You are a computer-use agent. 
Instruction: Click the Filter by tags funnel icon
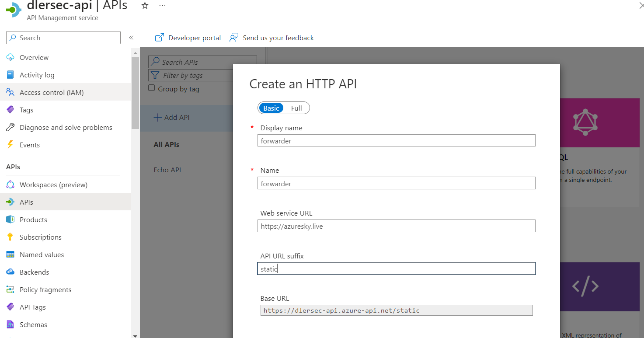(155, 75)
